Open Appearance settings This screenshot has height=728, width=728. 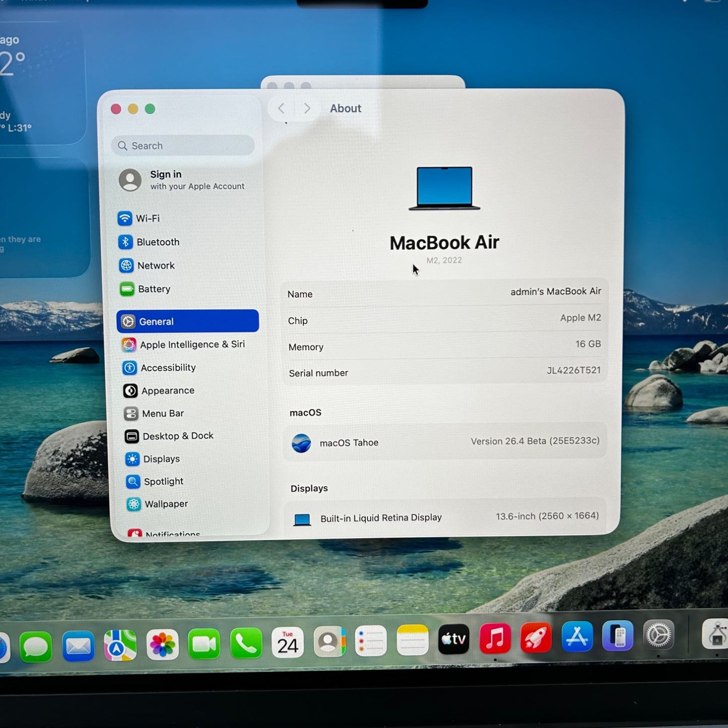[x=167, y=391]
